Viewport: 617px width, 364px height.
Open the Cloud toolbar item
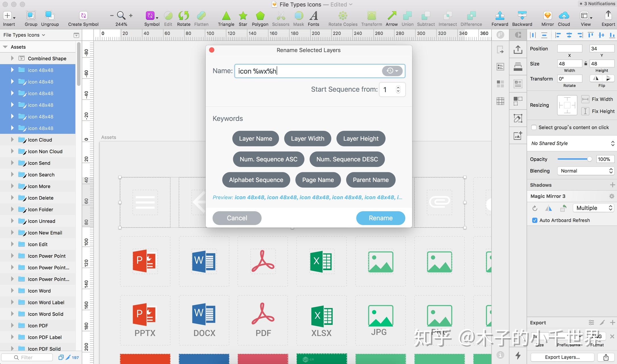(564, 16)
